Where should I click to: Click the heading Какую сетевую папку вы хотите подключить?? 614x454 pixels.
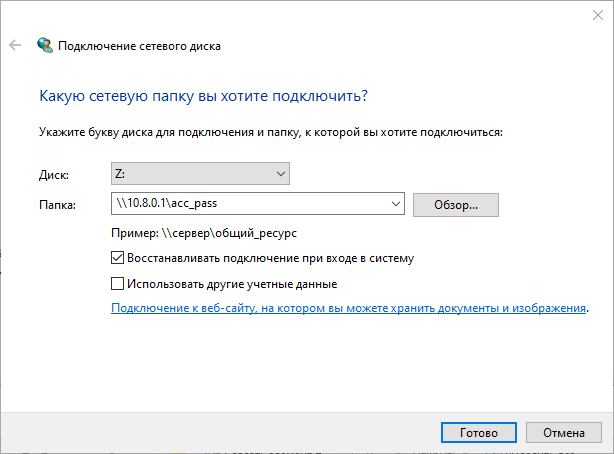point(204,96)
